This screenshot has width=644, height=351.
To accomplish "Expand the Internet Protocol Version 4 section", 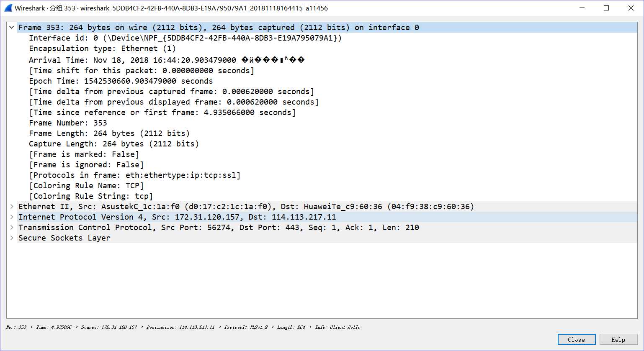I will pos(12,217).
